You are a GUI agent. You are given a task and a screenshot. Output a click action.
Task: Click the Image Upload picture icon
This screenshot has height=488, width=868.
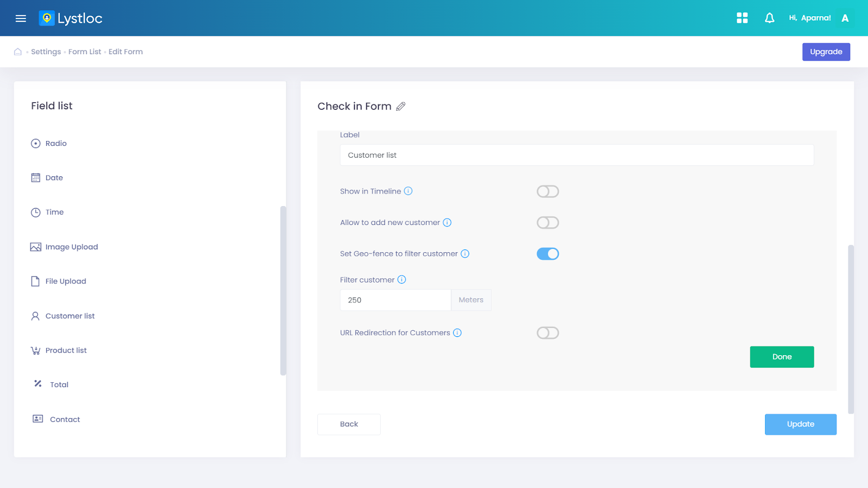(36, 247)
